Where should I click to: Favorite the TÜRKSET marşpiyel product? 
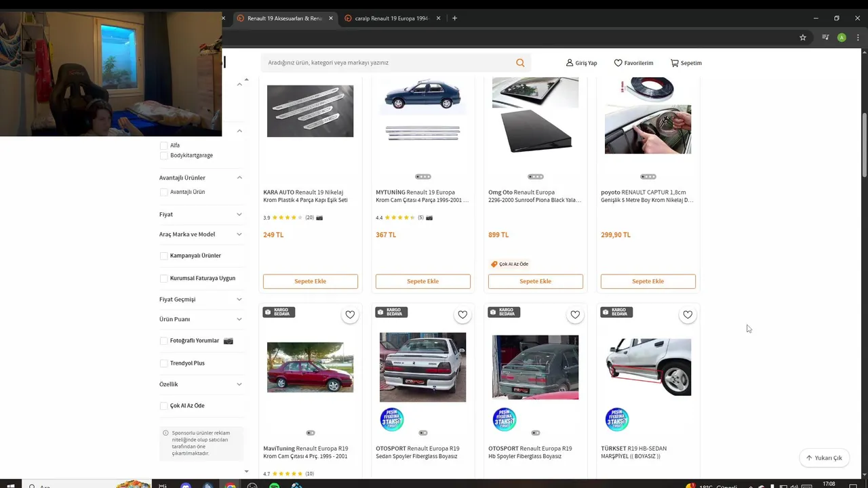click(688, 314)
